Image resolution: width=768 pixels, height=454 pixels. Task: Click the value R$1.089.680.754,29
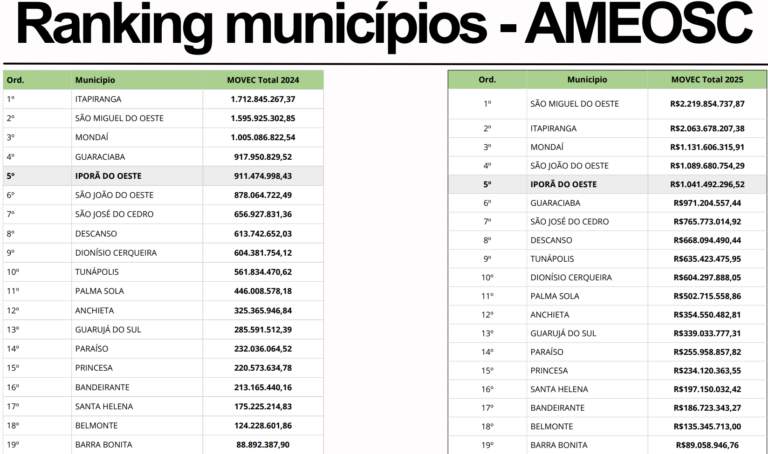[707, 166]
